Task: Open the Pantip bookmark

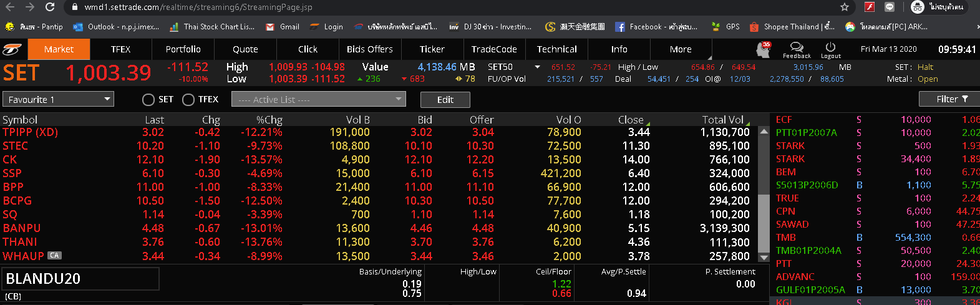Action: (x=34, y=27)
